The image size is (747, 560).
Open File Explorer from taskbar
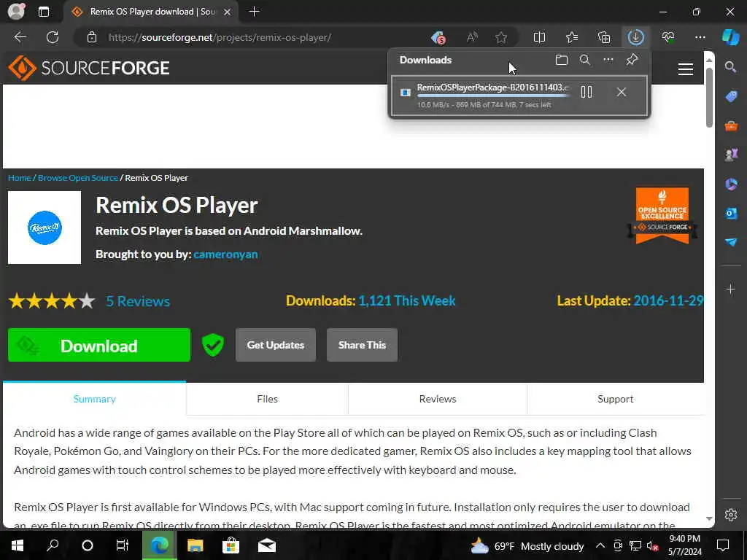[x=195, y=545]
